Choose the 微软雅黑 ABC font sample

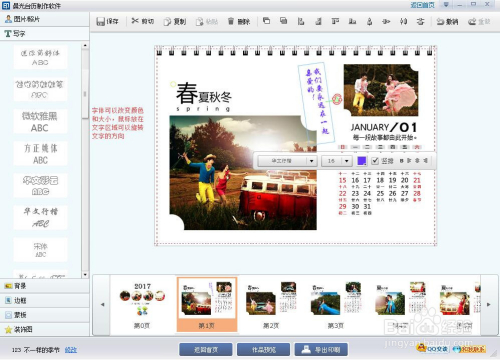coord(40,122)
